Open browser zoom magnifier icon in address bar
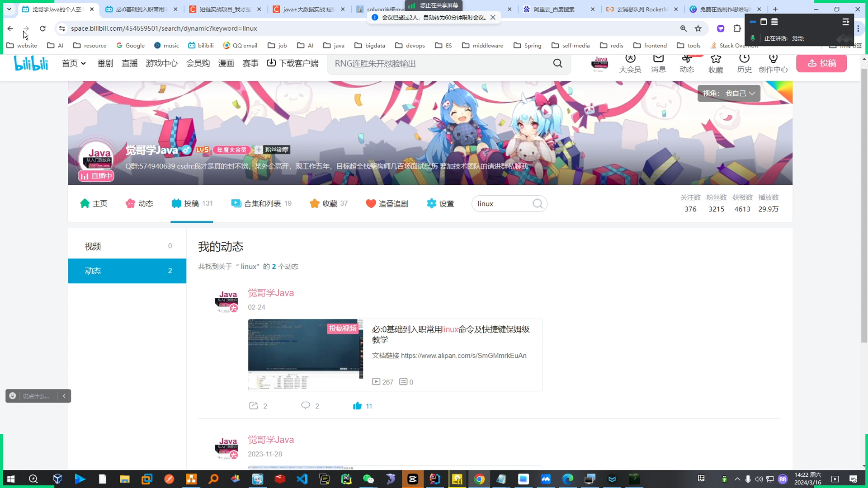 pos(684,28)
